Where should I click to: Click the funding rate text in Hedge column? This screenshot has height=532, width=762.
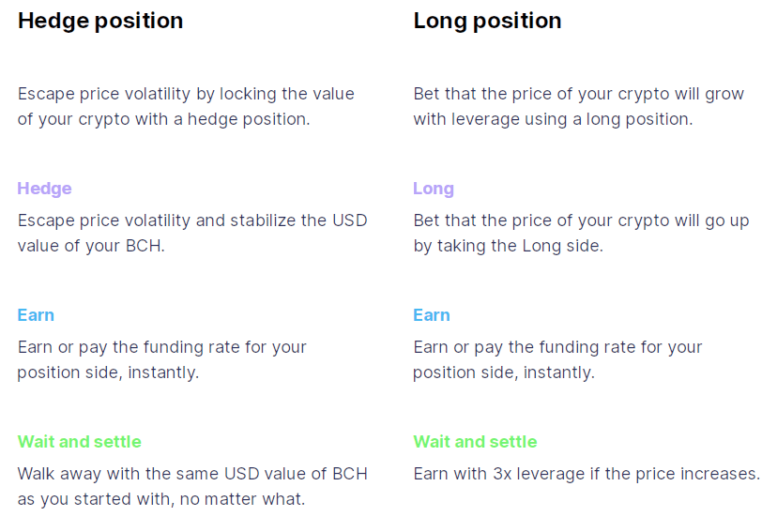coord(161,360)
